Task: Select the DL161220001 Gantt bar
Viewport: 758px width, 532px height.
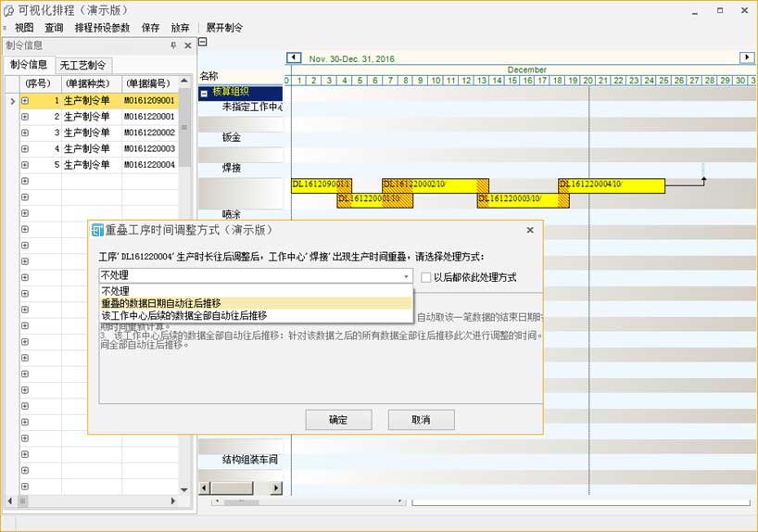Action: pos(375,200)
